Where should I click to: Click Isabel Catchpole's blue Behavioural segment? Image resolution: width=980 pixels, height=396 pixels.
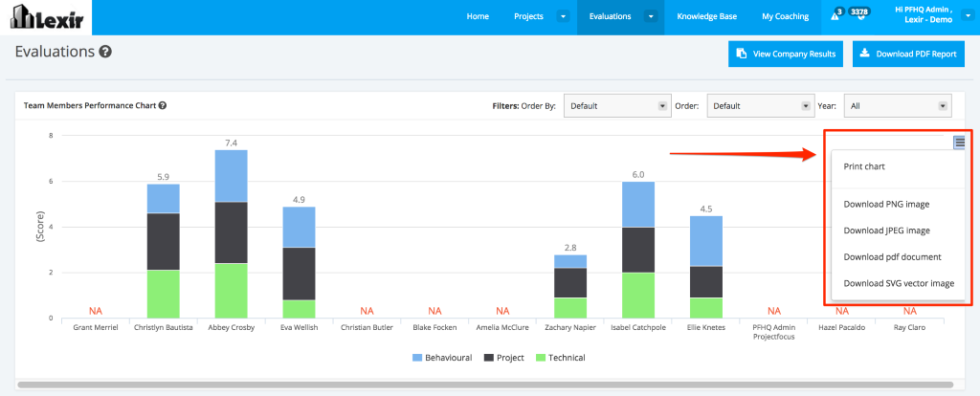(x=638, y=205)
